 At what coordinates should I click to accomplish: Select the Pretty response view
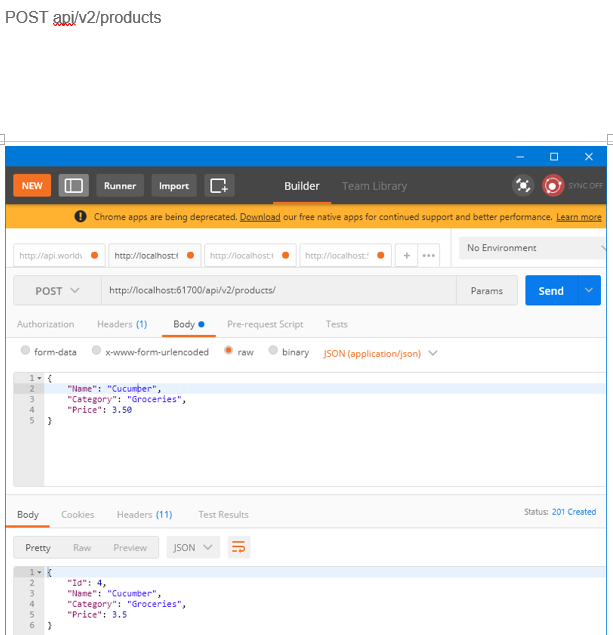pos(38,548)
